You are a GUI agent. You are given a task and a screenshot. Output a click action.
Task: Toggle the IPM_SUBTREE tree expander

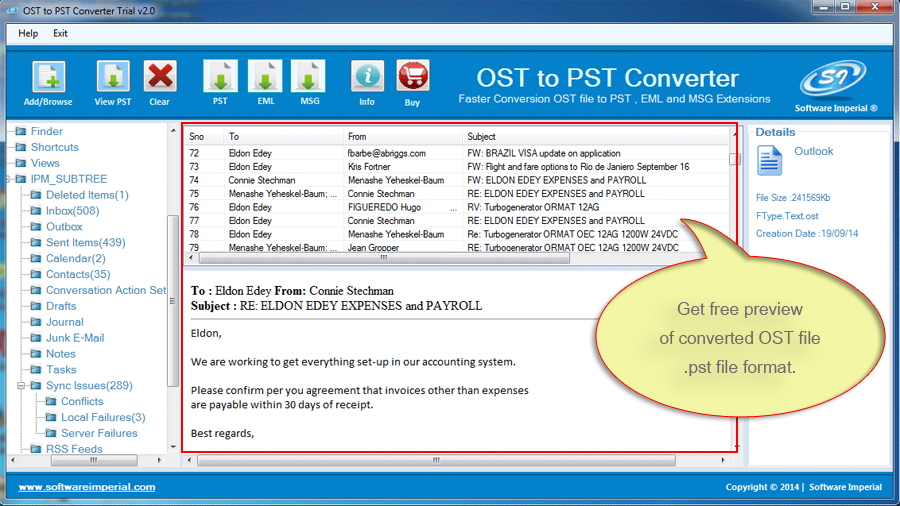(8, 179)
